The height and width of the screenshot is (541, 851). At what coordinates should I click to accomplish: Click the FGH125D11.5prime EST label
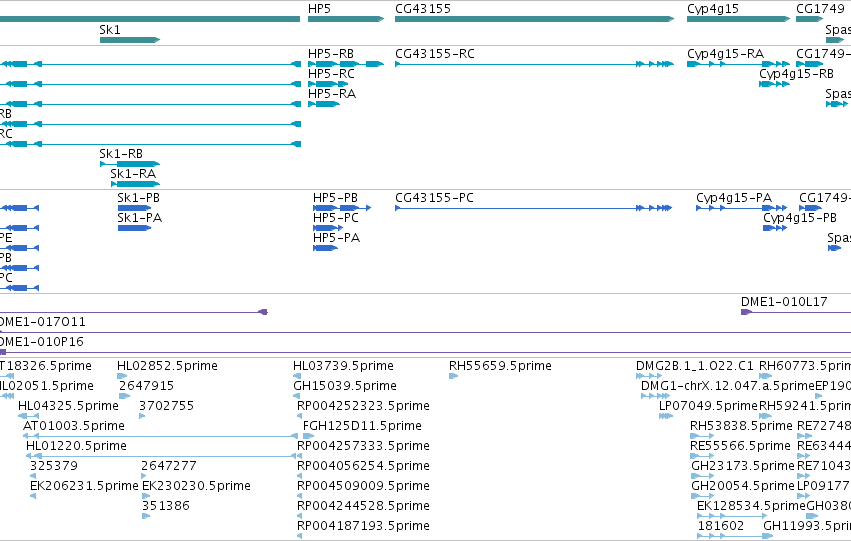coord(362,426)
